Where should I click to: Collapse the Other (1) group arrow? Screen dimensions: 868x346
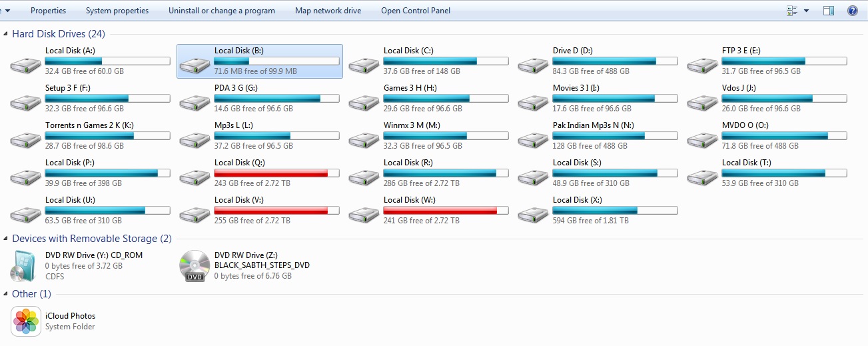click(x=7, y=294)
